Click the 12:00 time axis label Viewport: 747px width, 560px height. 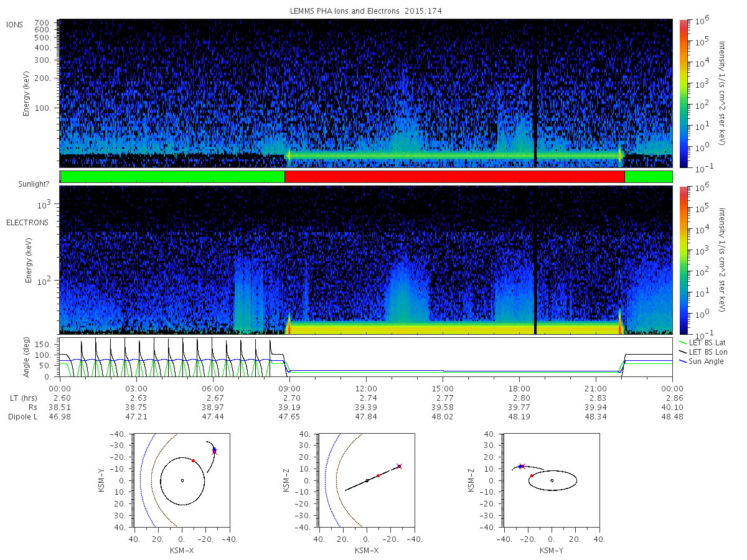click(x=366, y=388)
